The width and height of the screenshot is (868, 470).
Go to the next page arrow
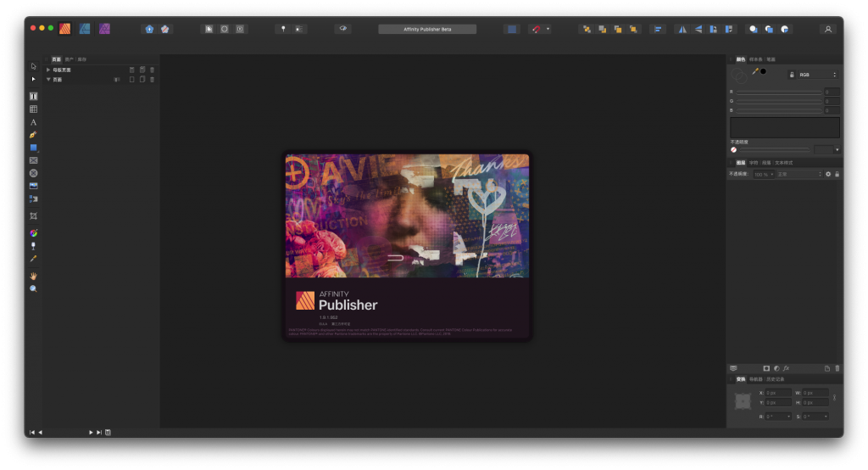[91, 433]
